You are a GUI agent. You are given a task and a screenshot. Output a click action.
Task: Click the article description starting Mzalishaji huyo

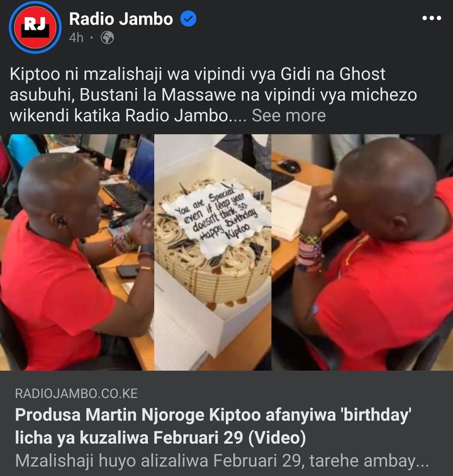(222, 461)
